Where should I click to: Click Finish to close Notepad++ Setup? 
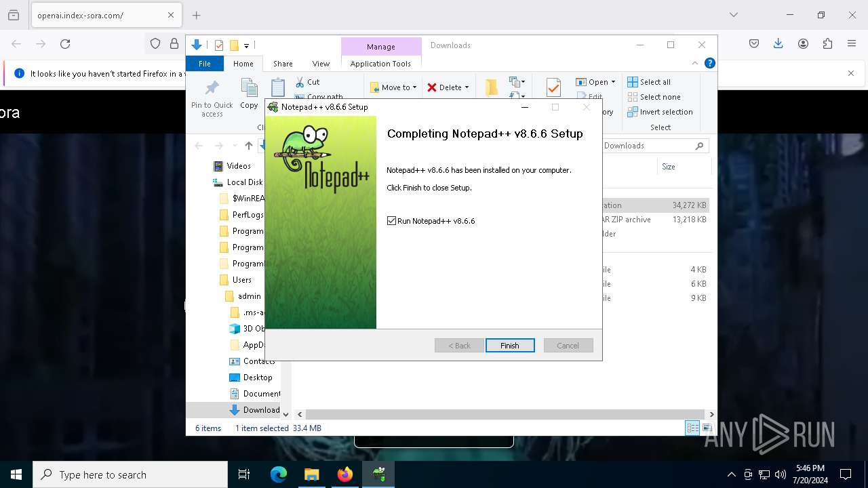(x=510, y=346)
